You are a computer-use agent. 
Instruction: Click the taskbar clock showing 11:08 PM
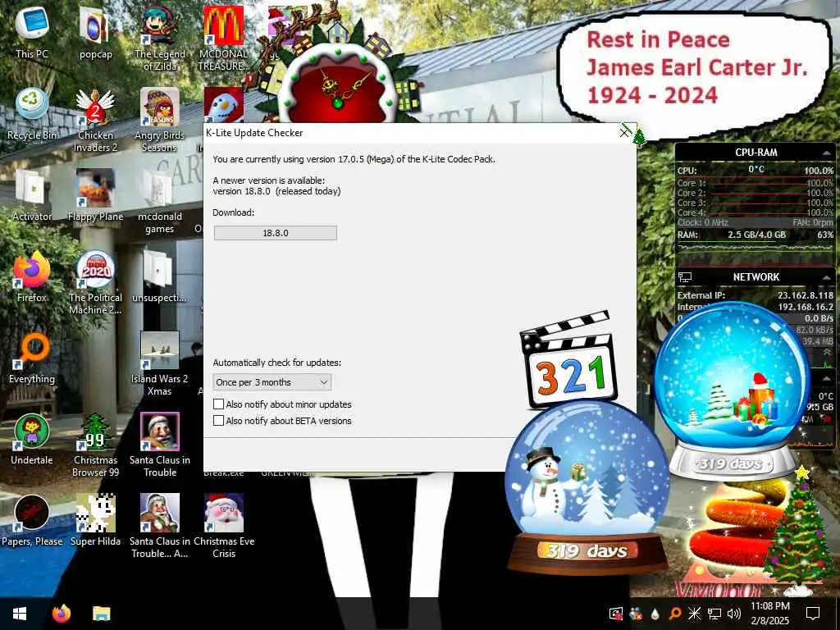[769, 614]
